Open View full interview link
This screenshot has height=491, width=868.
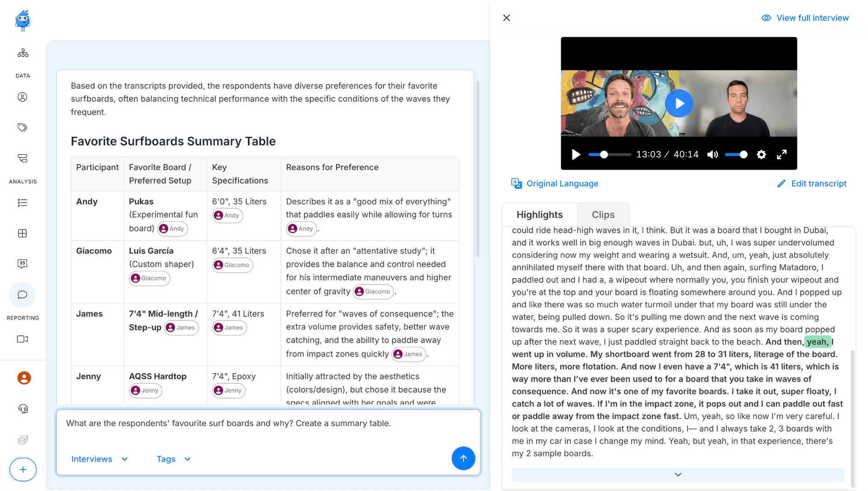pos(812,18)
